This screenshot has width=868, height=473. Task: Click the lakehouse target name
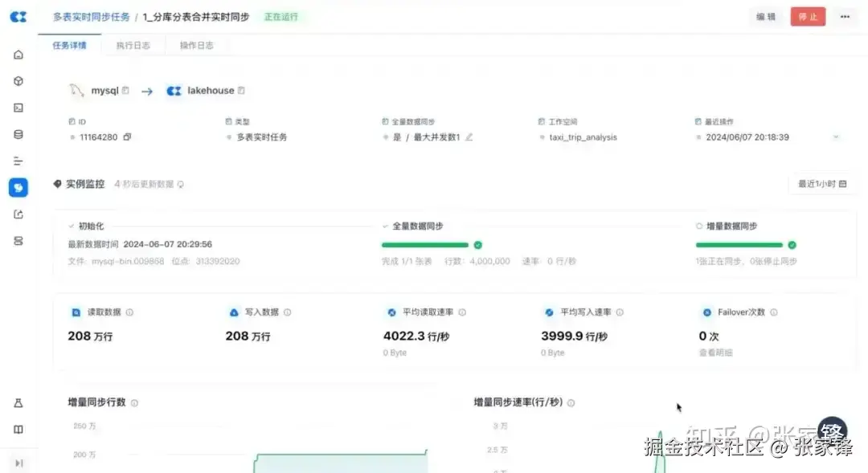point(211,90)
